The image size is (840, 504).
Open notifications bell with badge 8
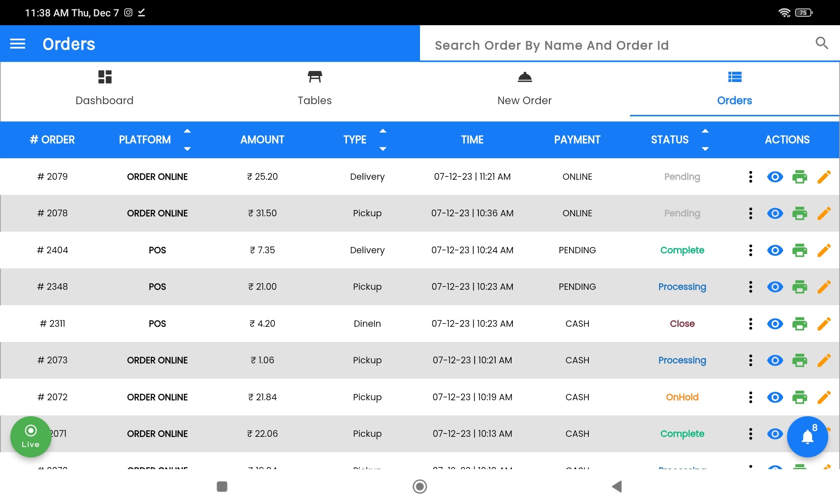click(807, 437)
